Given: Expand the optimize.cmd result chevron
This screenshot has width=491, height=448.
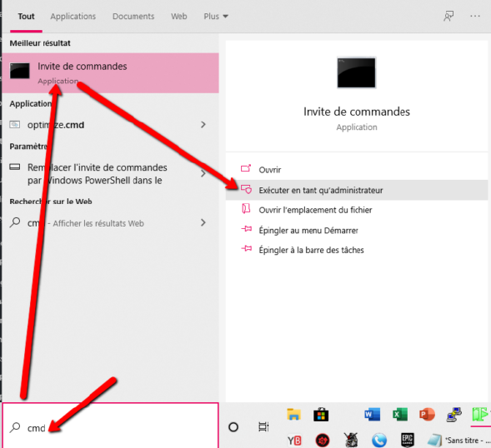Looking at the screenshot, I should pos(203,125).
